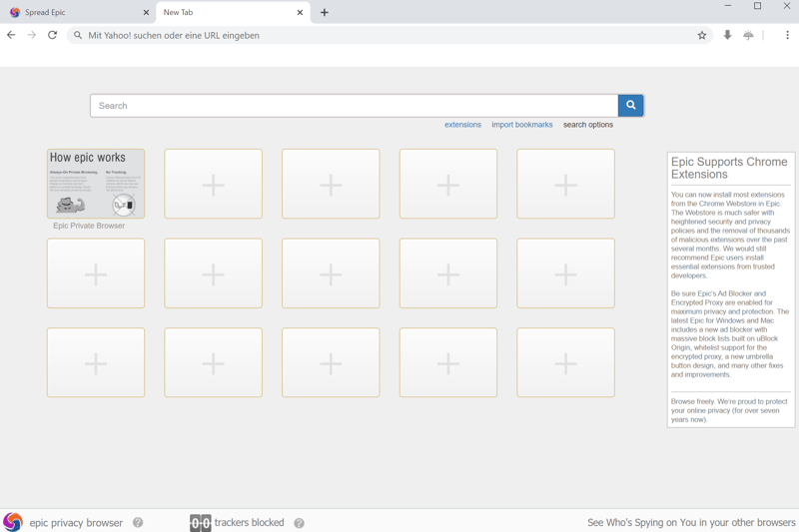Open help icon beside epic privacy browser
This screenshot has height=532, width=799.
[x=138, y=522]
